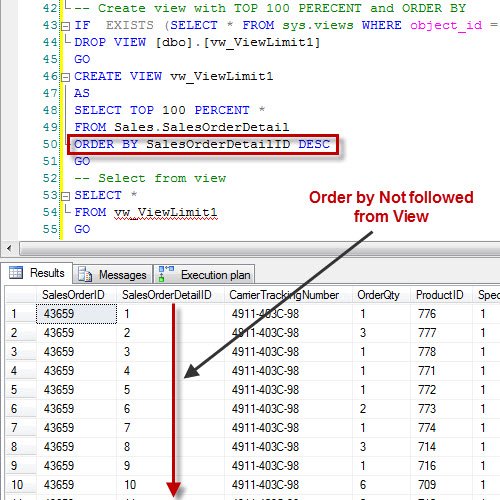This screenshot has width=500, height=500.
Task: Click SalesOrderDetailID cell 7
Action: (171, 428)
